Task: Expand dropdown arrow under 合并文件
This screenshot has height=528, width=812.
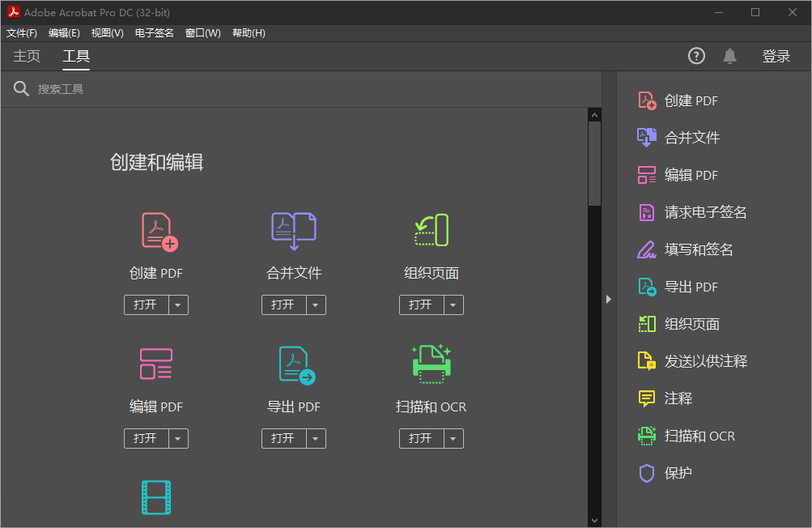Action: (x=316, y=305)
